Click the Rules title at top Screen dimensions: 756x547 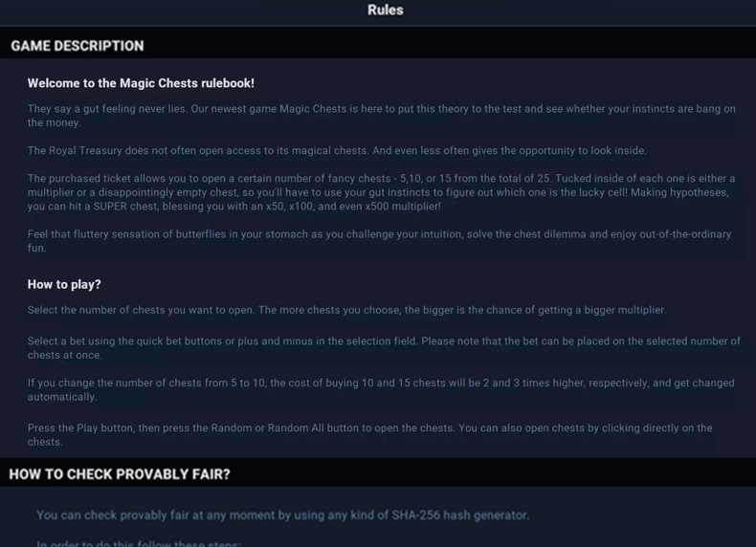[x=386, y=10]
